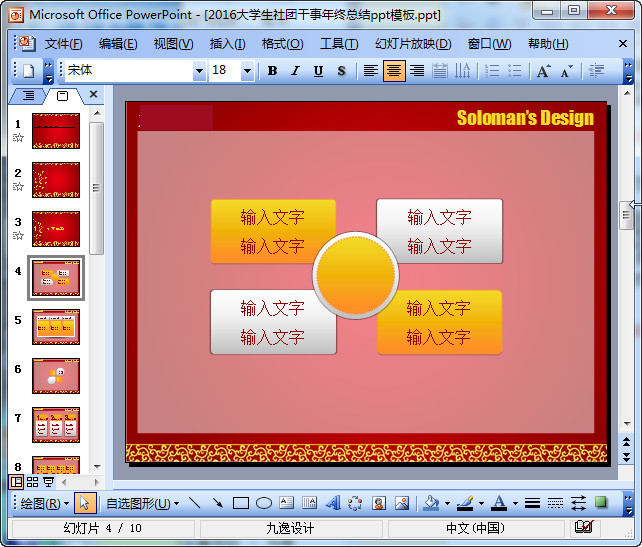Image resolution: width=642 pixels, height=547 pixels.
Task: Open fill color dropdown arrow
Action: coord(448,503)
